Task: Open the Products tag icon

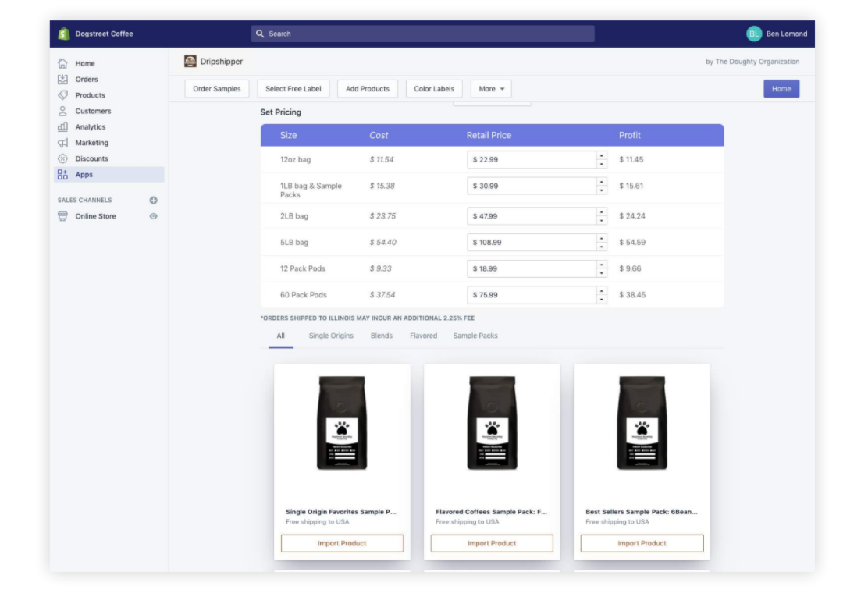Action: (x=62, y=95)
